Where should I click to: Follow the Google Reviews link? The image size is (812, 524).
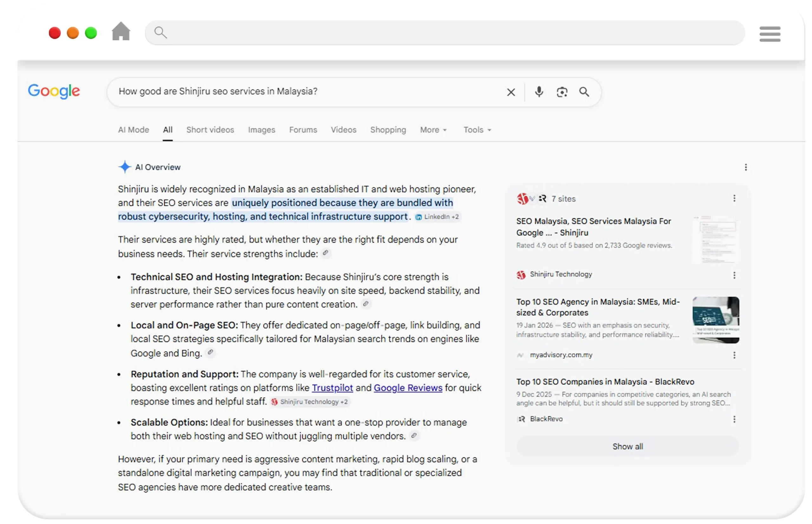click(x=408, y=388)
